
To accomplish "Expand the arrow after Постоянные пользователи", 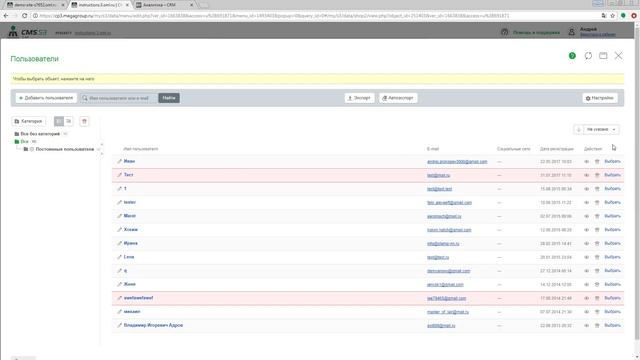I will point(99,149).
